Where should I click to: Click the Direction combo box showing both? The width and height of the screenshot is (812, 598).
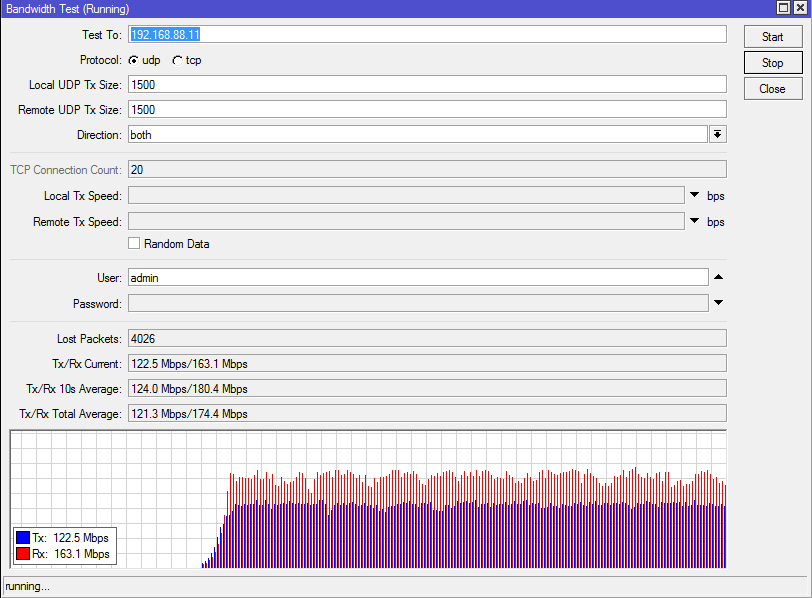[417, 134]
